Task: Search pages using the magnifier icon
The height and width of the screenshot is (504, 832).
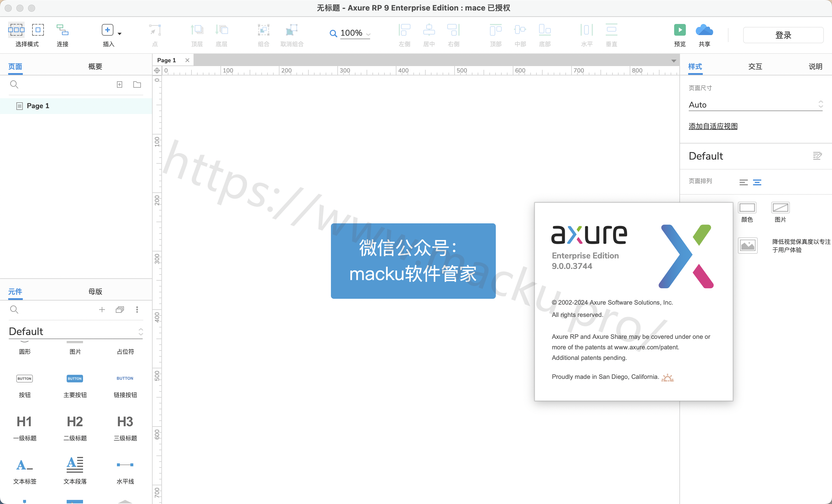Action: pyautogui.click(x=14, y=84)
